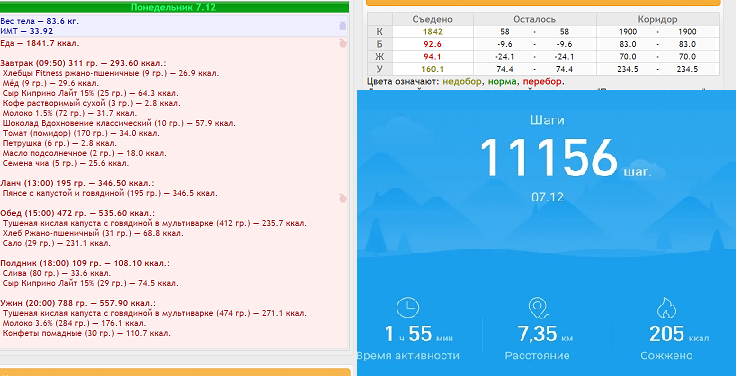Click the Слива (80 гр.) entry

56,273
